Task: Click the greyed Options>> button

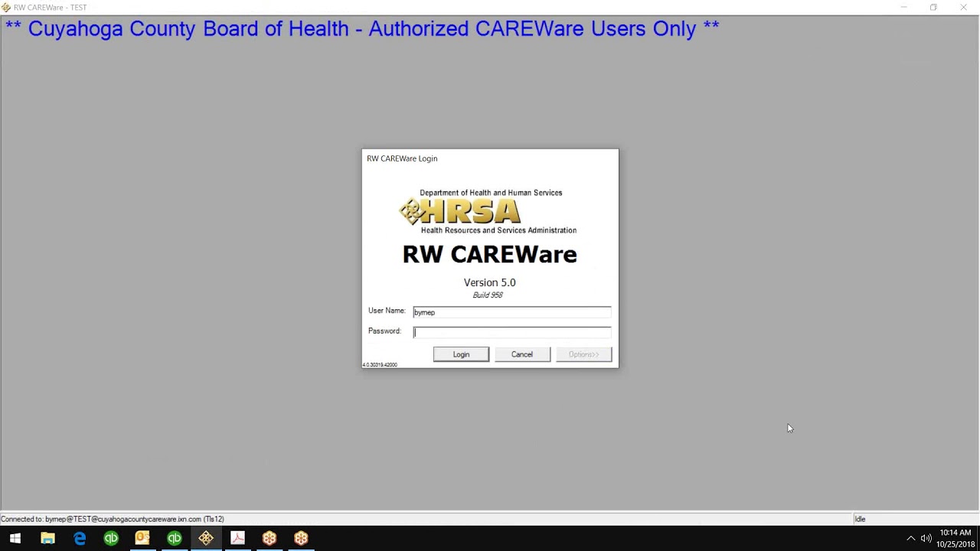Action: click(584, 354)
